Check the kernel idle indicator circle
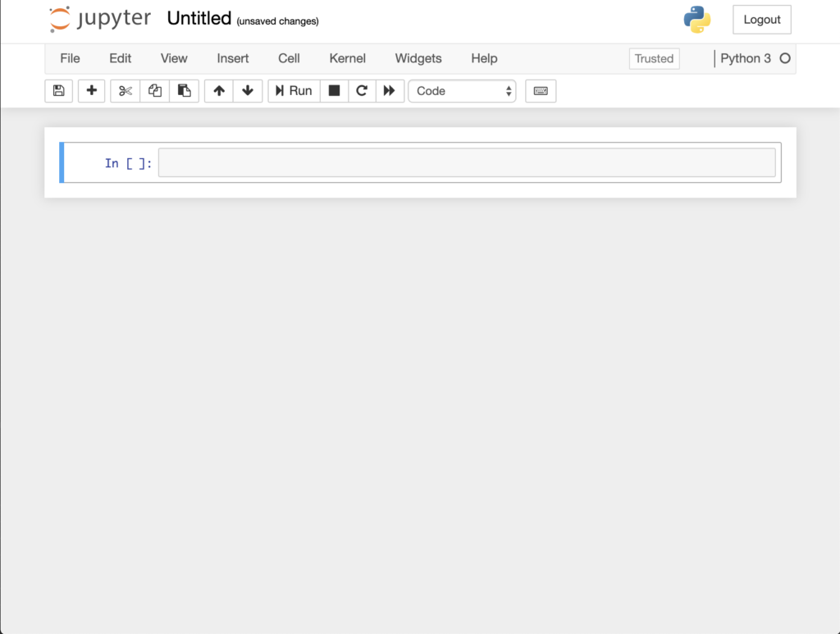This screenshot has width=840, height=634. click(x=785, y=58)
